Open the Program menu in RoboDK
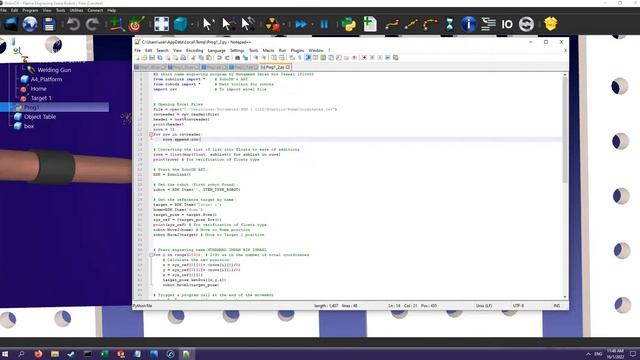The image size is (640, 360). coord(30,10)
